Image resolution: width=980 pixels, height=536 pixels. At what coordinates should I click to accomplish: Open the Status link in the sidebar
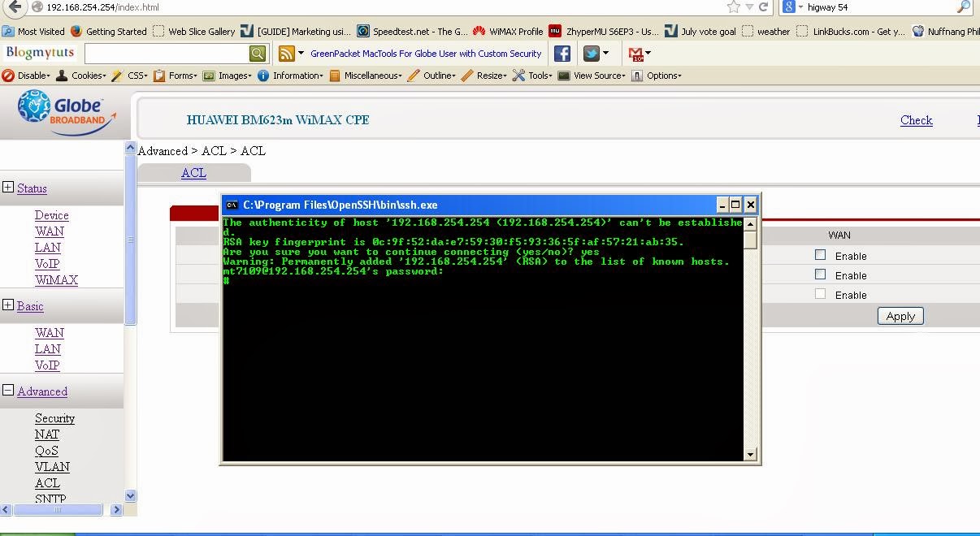[x=32, y=188]
